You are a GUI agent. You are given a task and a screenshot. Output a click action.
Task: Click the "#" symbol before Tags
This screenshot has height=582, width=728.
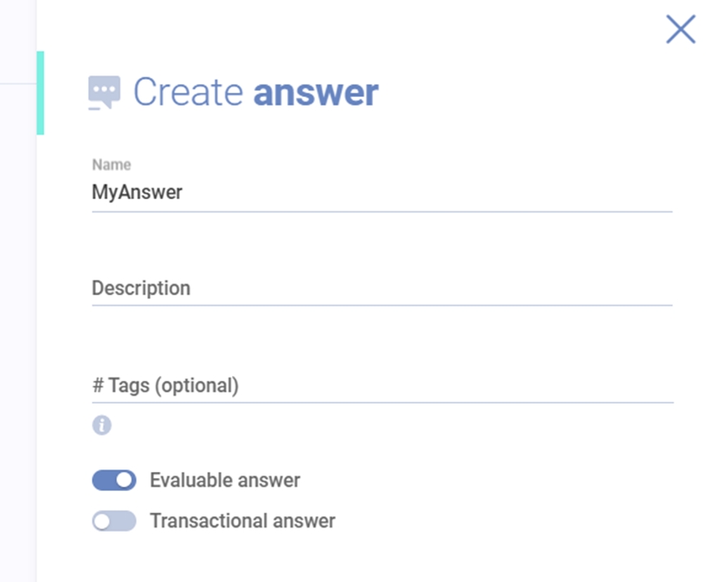click(98, 385)
